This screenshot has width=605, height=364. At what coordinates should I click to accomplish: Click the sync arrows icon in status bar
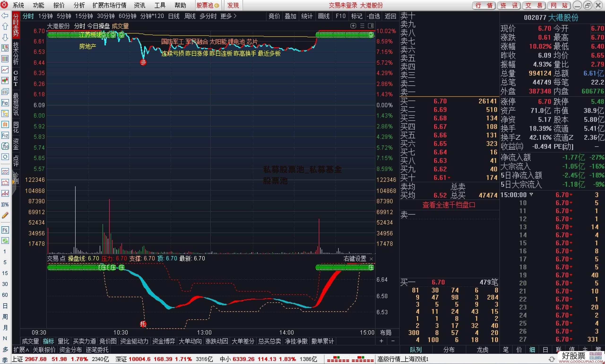(552, 359)
